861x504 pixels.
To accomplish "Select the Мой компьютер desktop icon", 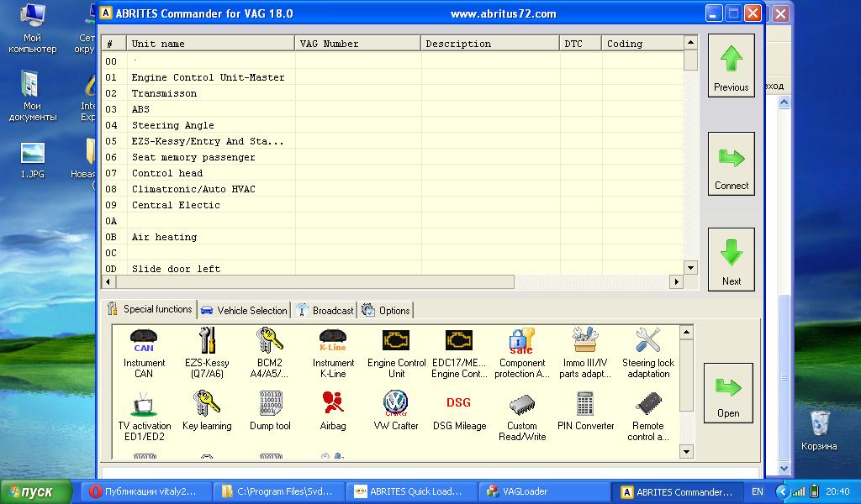I will (x=33, y=29).
